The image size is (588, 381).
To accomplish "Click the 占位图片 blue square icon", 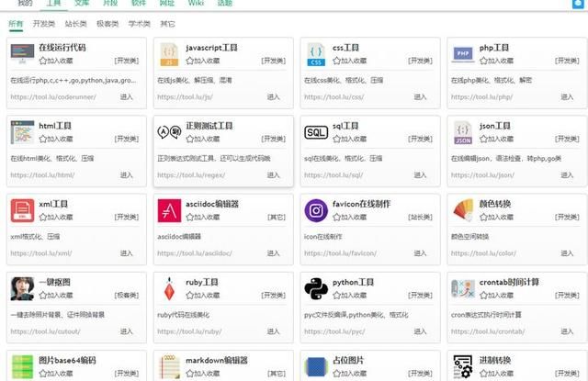I will 316,367.
